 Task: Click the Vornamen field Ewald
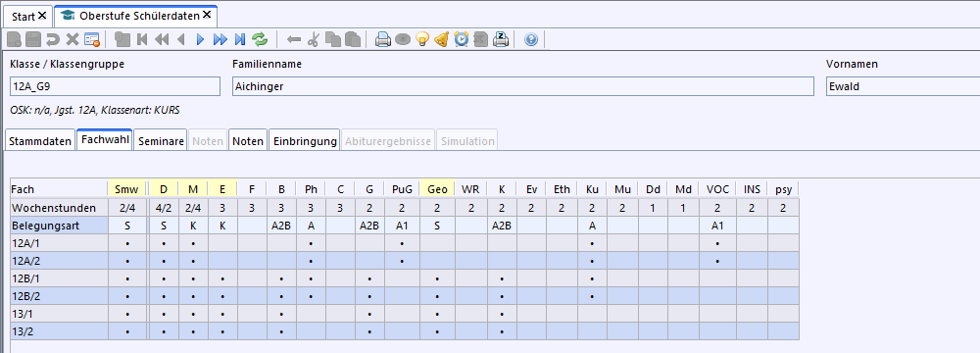coord(903,86)
